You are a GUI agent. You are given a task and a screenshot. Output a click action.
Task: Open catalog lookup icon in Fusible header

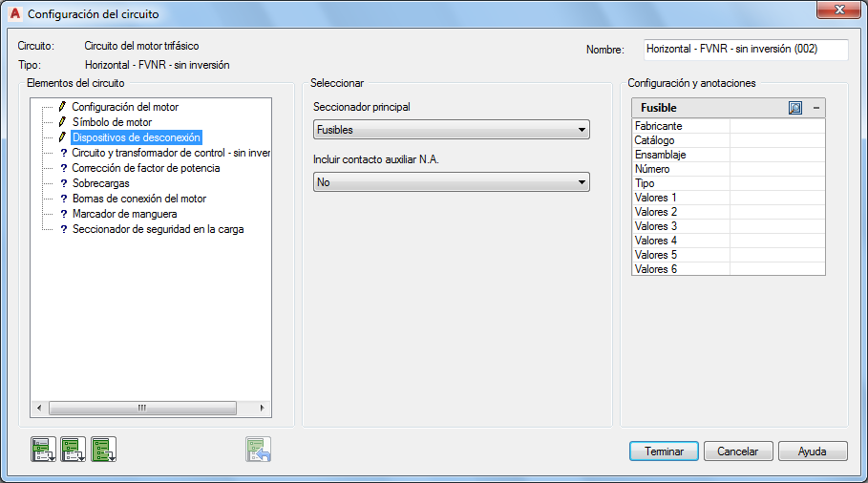click(x=794, y=108)
